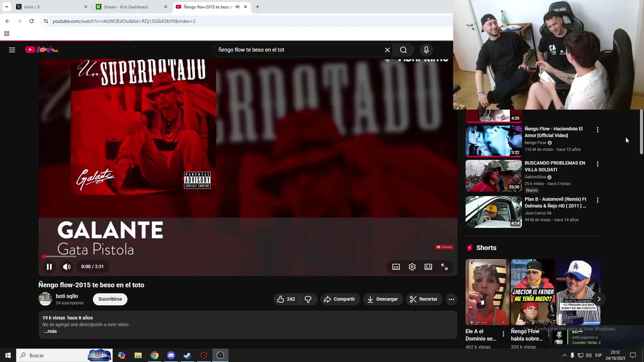Image resolution: width=644 pixels, height=362 pixels.
Task: Open Ñengo Flow habla sobre short title
Action: click(527, 335)
